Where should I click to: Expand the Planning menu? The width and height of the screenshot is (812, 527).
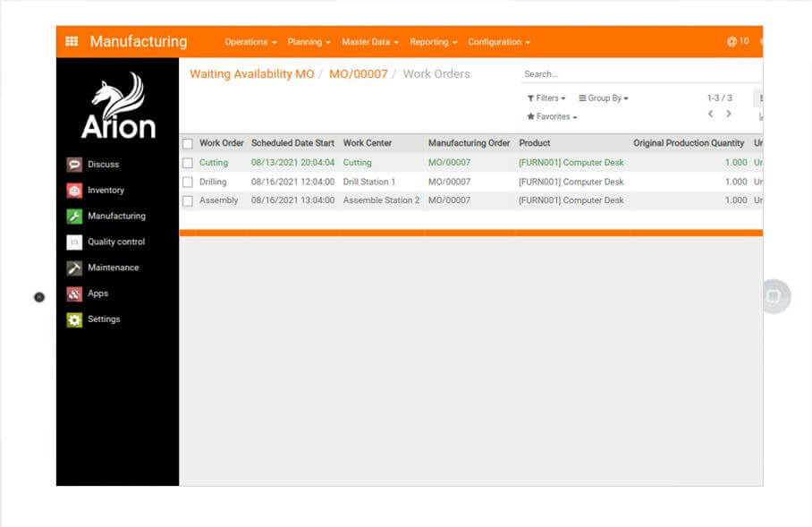click(309, 42)
